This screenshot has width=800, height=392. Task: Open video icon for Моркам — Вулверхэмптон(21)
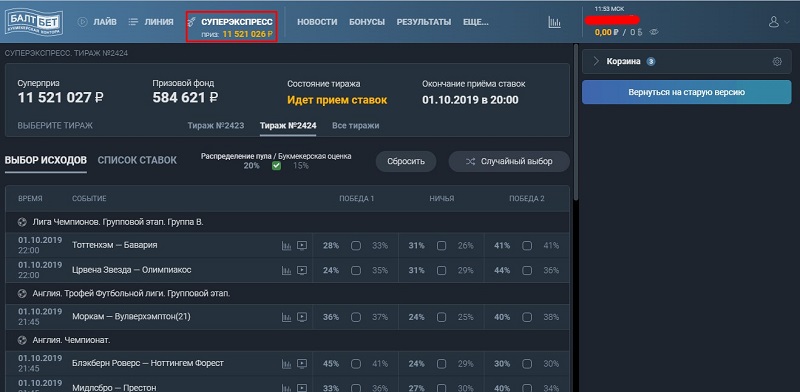pos(302,317)
